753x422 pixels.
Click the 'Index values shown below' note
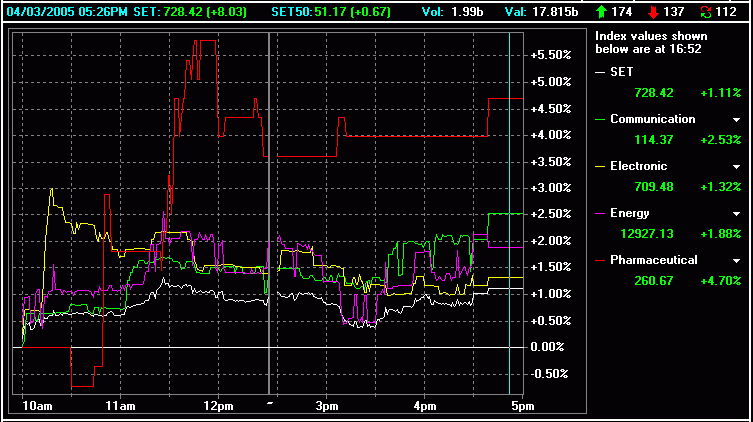[x=651, y=42]
